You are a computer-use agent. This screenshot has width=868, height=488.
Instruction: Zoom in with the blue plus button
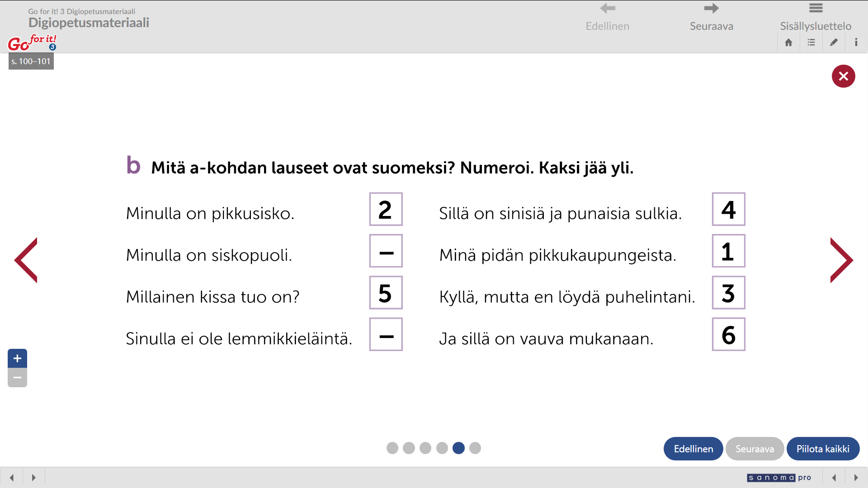point(17,358)
